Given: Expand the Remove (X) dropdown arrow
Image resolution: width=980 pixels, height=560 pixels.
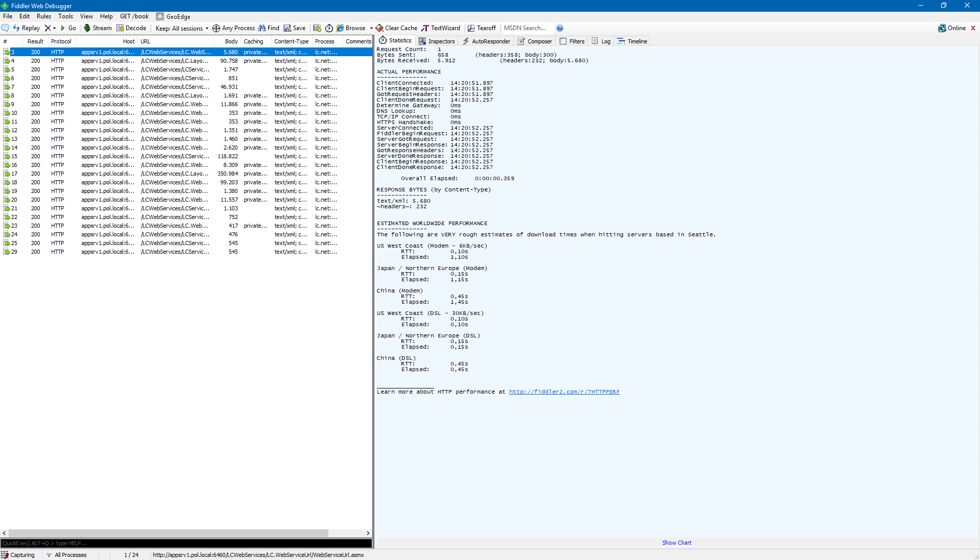Looking at the screenshot, I should point(54,28).
